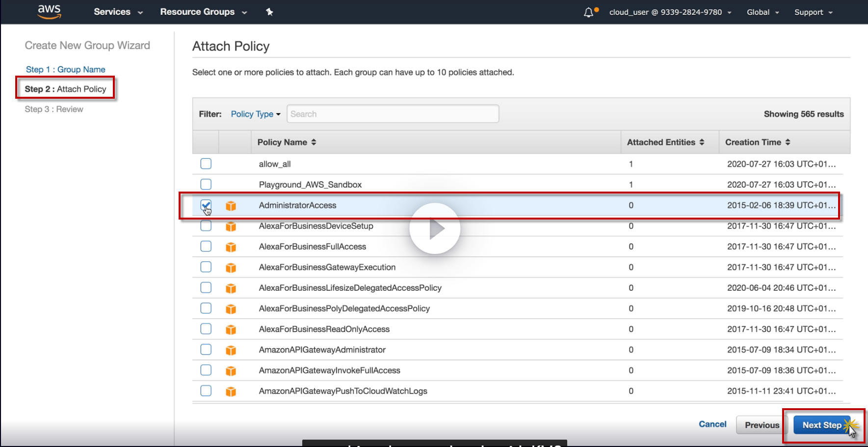Sort by Attached Entities column arrows
The height and width of the screenshot is (447, 868).
(x=702, y=142)
